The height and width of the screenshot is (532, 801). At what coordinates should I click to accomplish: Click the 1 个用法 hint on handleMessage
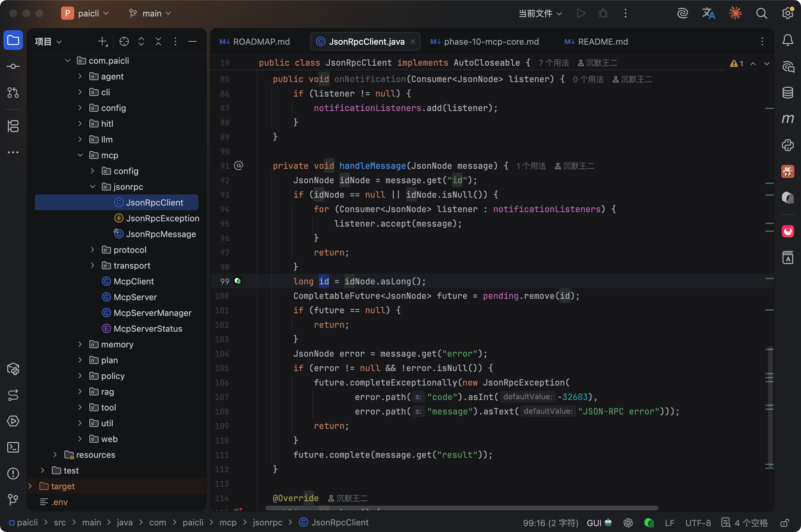coord(531,166)
